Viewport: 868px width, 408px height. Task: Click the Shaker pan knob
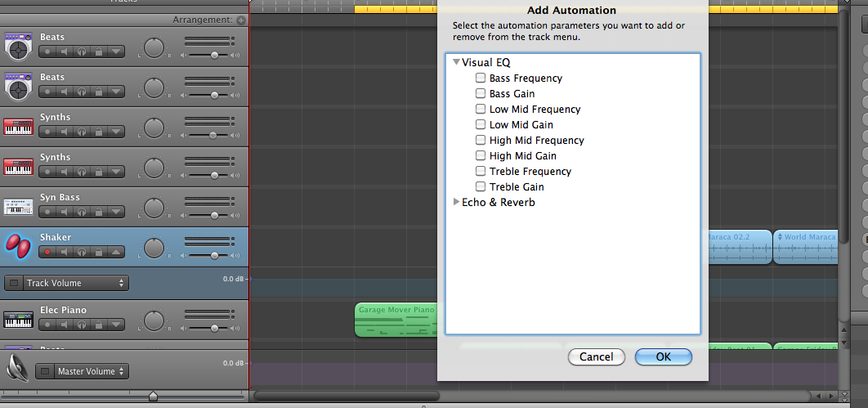point(154,248)
